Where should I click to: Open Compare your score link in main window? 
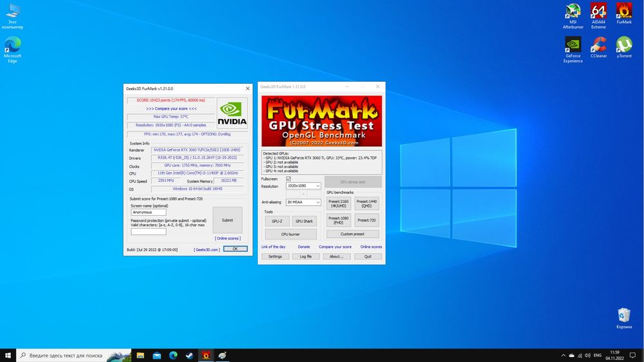(335, 247)
